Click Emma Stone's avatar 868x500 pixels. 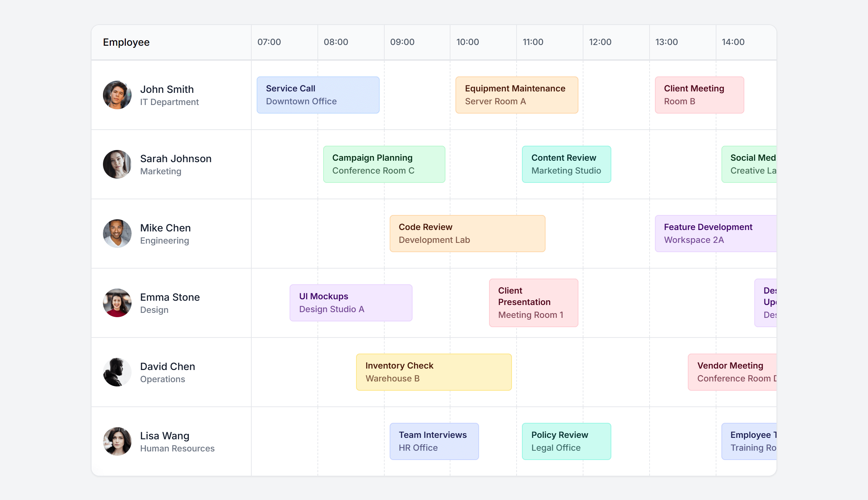click(117, 302)
